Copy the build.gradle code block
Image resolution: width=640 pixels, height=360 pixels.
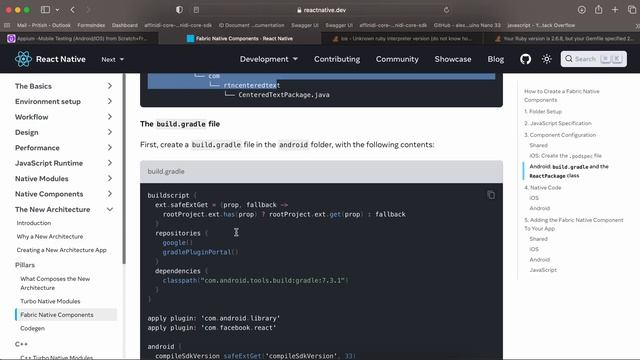point(491,195)
